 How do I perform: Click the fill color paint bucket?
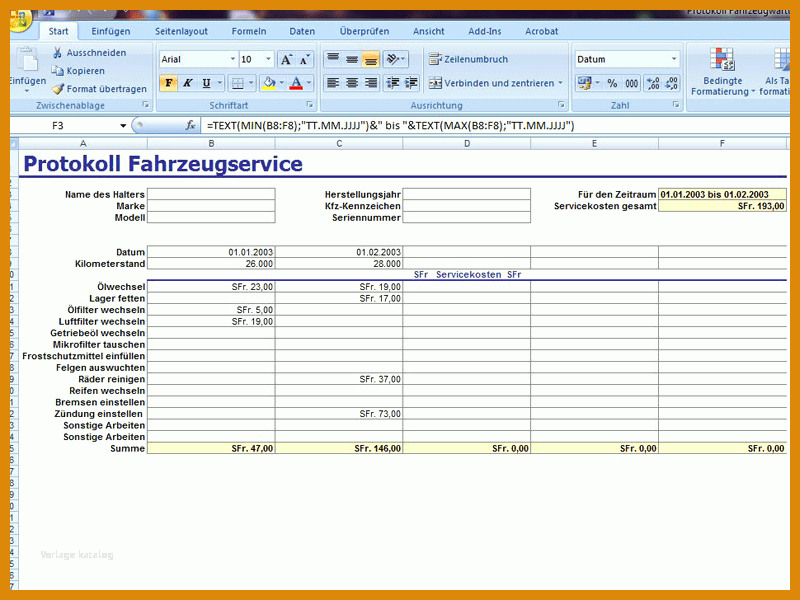(269, 83)
